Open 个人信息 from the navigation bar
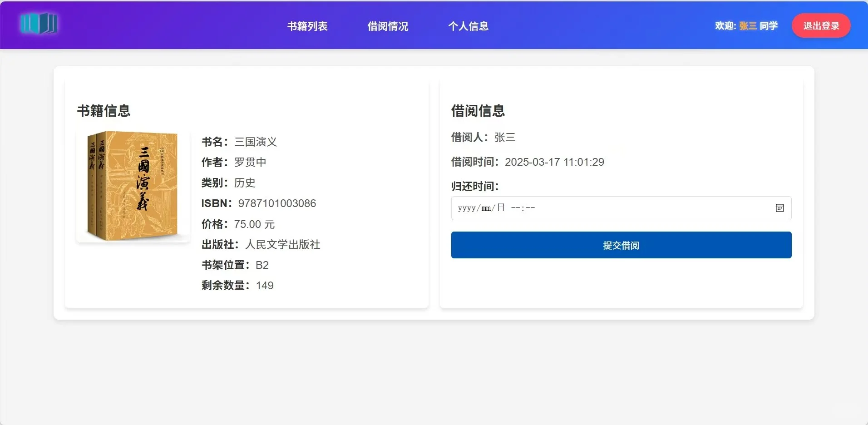This screenshot has height=425, width=868. pos(468,26)
